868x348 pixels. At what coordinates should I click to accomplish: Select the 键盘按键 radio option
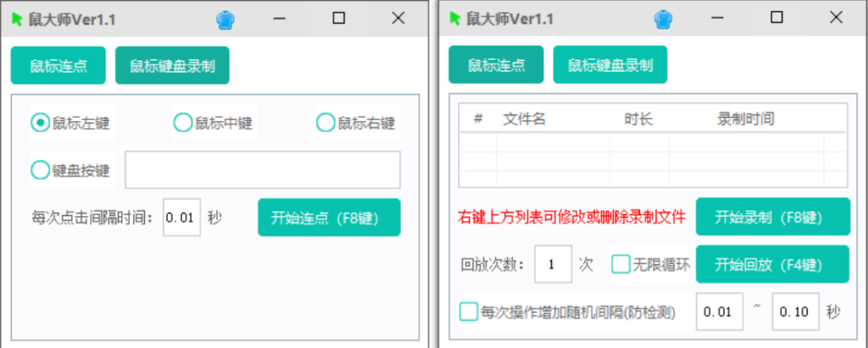point(40,170)
